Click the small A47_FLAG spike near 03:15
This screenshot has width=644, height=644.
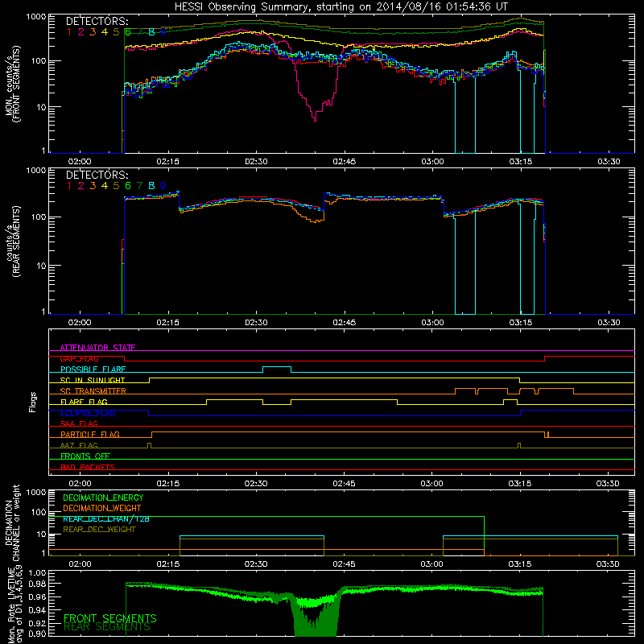(x=519, y=445)
